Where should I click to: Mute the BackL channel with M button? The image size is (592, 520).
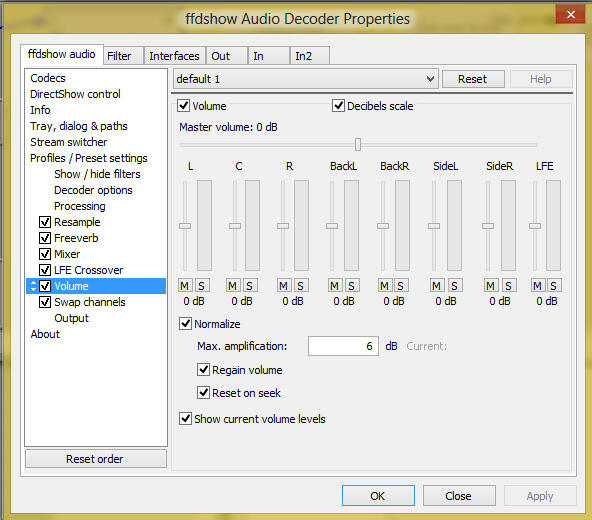(335, 286)
